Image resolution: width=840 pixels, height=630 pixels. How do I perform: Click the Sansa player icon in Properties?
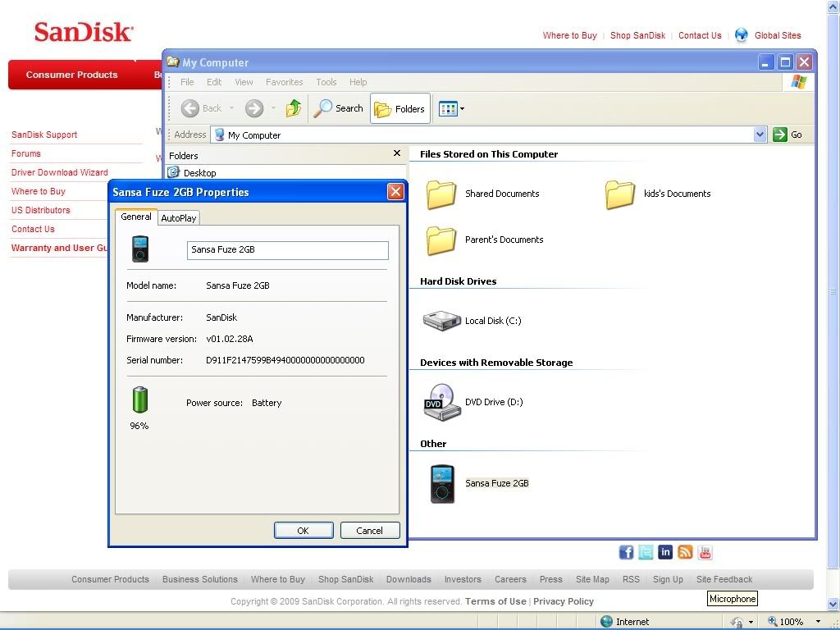pos(140,249)
